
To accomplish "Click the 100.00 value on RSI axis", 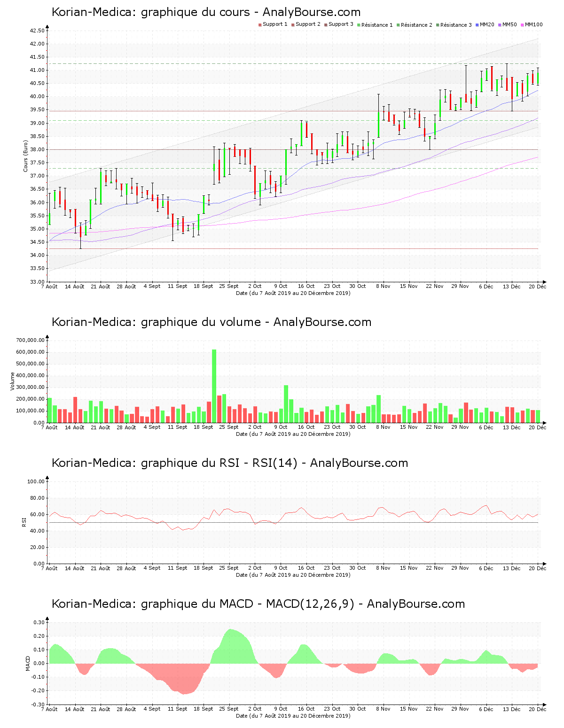I will [x=36, y=481].
